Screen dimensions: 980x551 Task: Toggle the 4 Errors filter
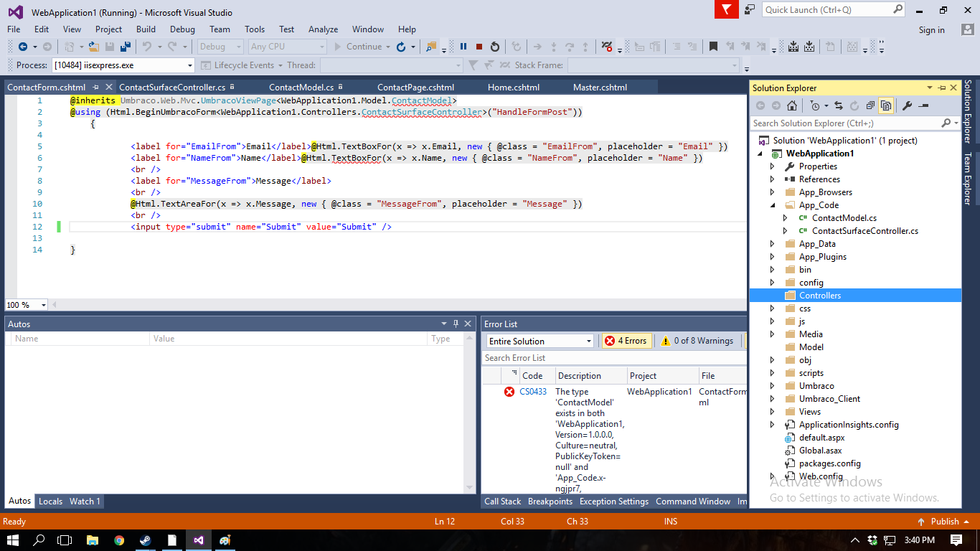[626, 341]
